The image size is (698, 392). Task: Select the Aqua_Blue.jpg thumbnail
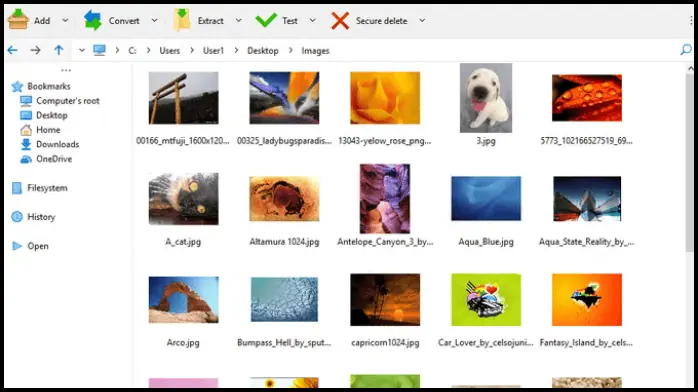pyautogui.click(x=486, y=198)
